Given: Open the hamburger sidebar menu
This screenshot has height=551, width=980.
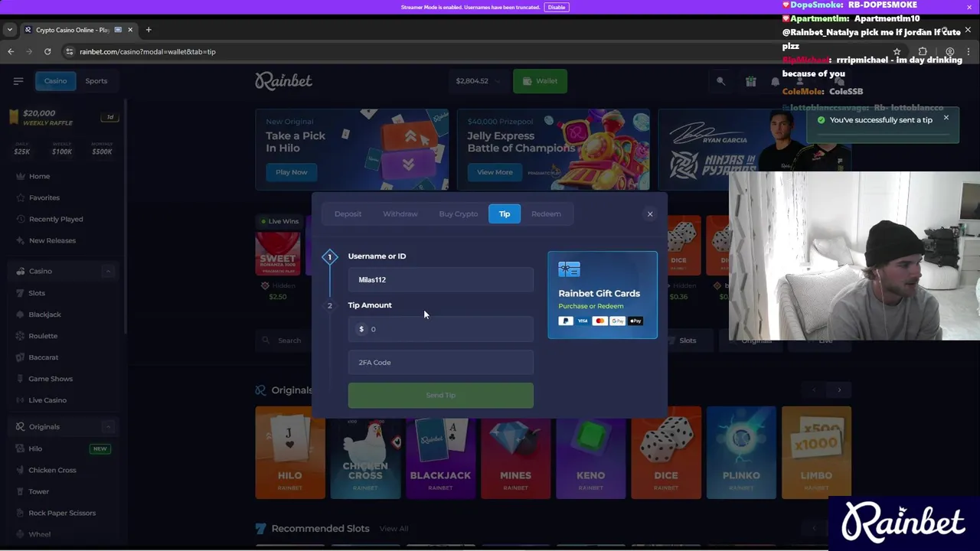Looking at the screenshot, I should pos(18,80).
